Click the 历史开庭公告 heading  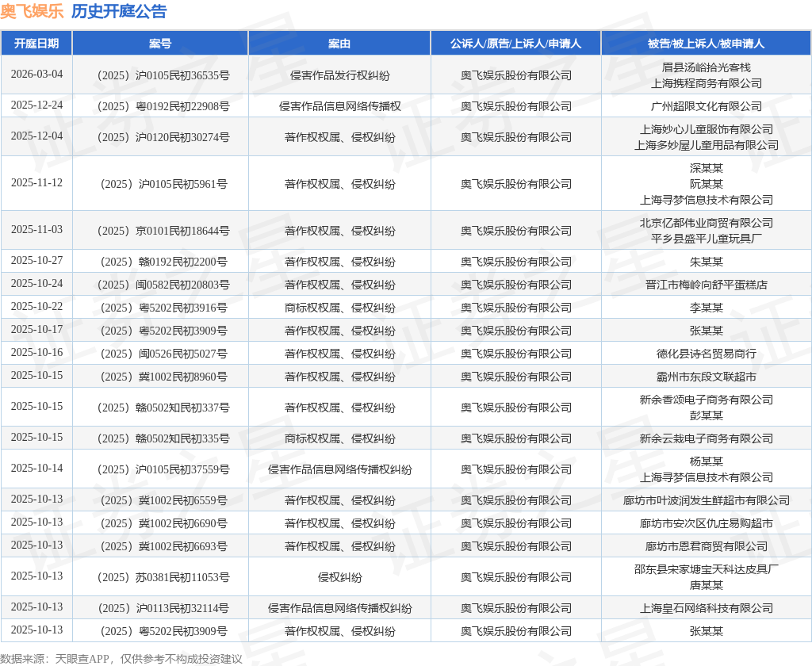coord(119,11)
